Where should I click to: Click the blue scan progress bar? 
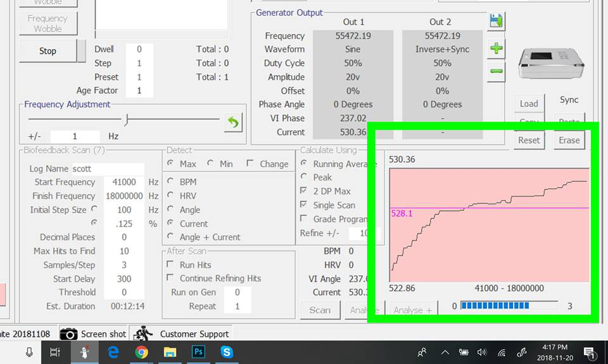(509, 306)
